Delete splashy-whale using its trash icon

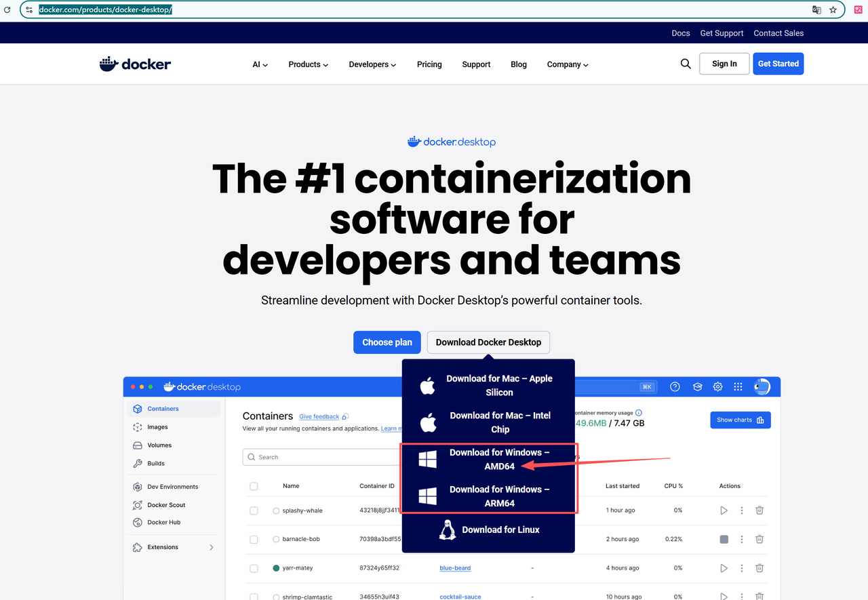[759, 511]
